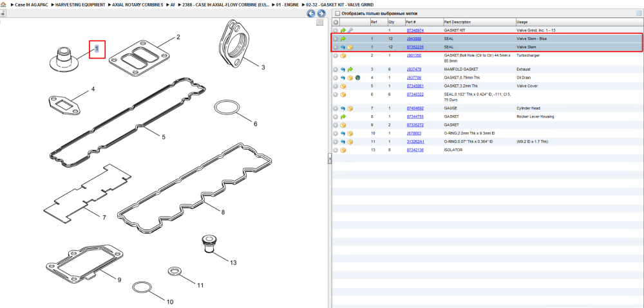The width and height of the screenshot is (644, 308).
Task: Click the green arrow in the MANIFOLD GASKET row
Action: (350, 69)
